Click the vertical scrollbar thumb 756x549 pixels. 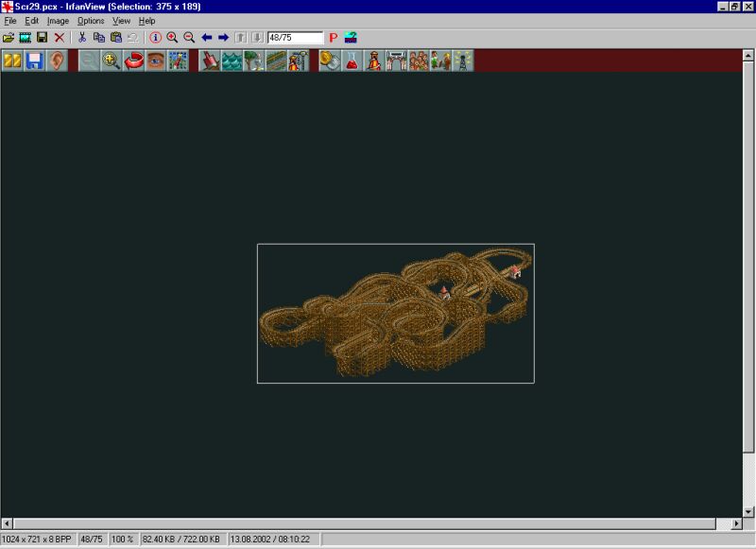(747, 256)
